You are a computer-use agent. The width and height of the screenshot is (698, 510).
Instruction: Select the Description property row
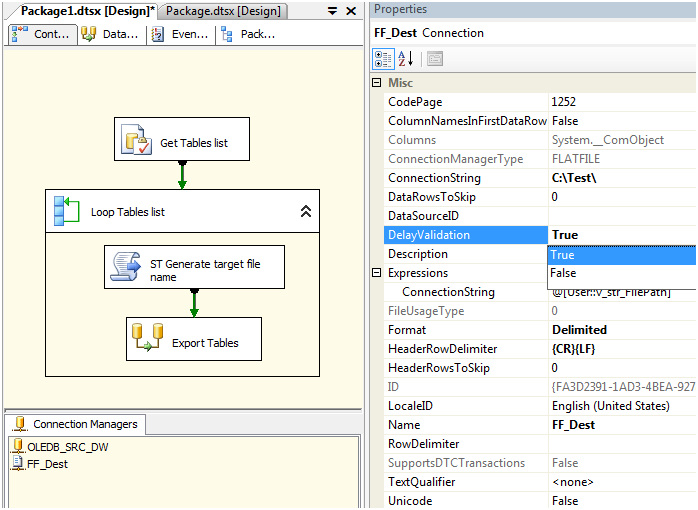pyautogui.click(x=466, y=254)
